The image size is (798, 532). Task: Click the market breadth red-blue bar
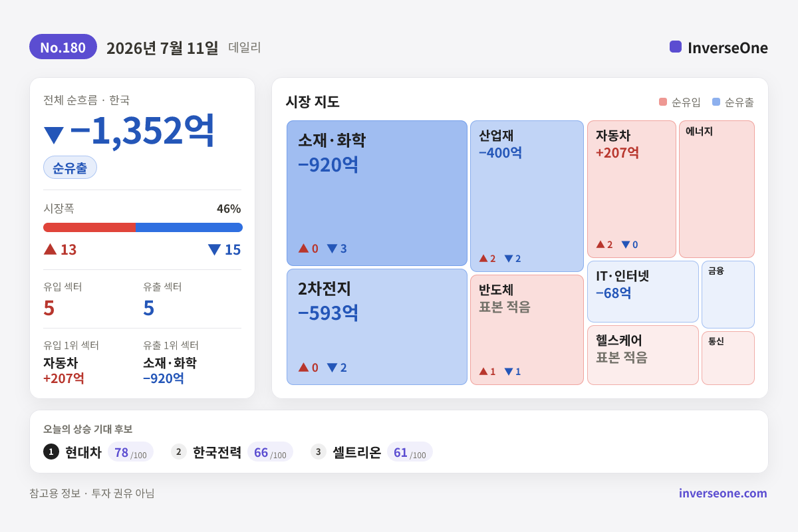pos(143,227)
